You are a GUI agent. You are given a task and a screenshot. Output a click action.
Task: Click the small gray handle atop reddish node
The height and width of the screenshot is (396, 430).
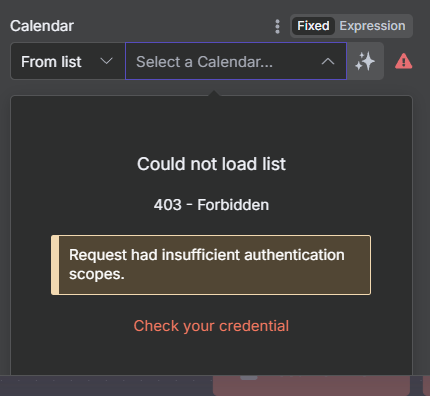coord(249,378)
